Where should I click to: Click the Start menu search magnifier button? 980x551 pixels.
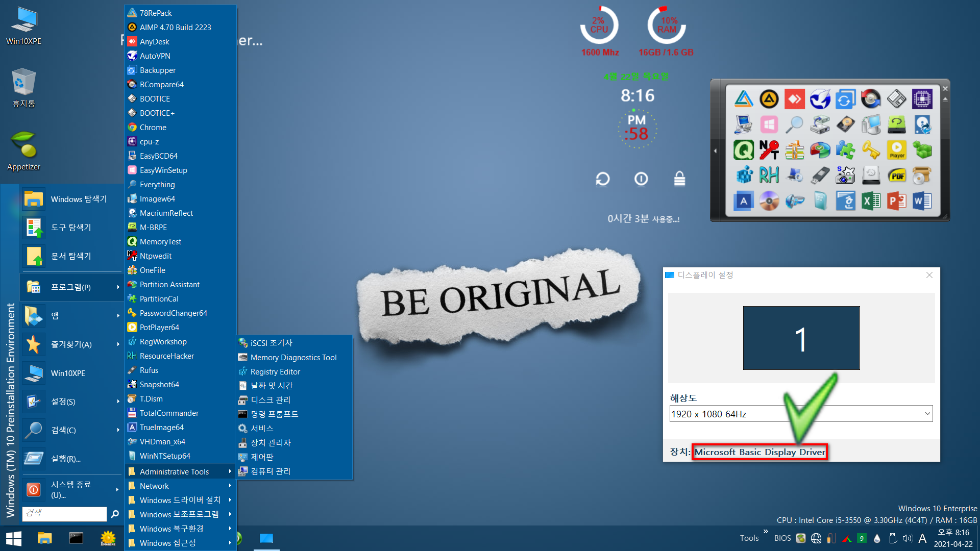[x=115, y=514]
